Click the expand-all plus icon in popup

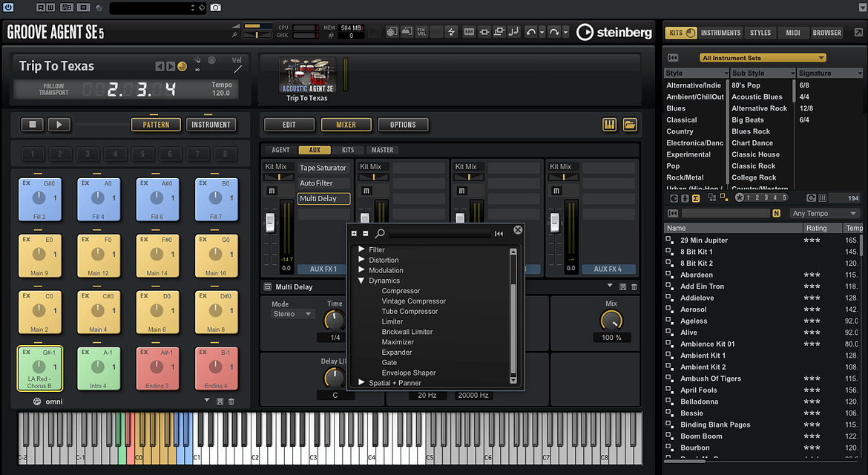[x=354, y=234]
